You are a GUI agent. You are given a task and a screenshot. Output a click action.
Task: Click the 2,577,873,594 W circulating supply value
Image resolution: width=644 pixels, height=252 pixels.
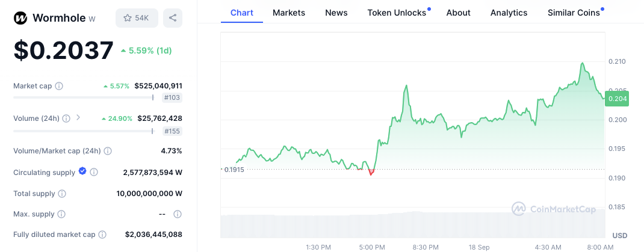coord(153,173)
